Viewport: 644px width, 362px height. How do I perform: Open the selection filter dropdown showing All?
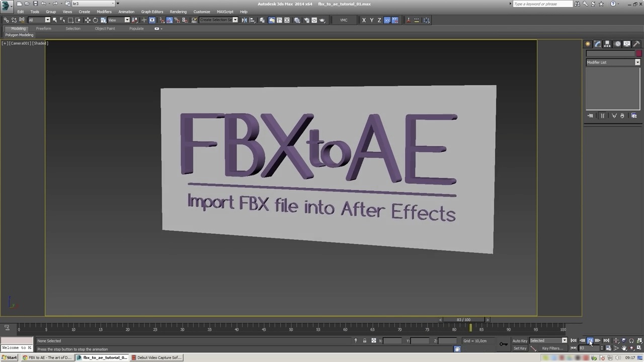tap(48, 20)
